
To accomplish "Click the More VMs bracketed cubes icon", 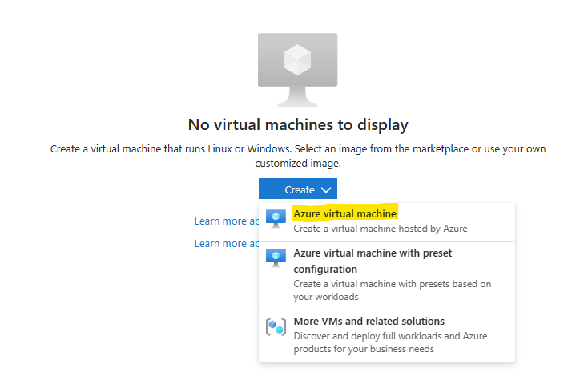I will (x=276, y=326).
